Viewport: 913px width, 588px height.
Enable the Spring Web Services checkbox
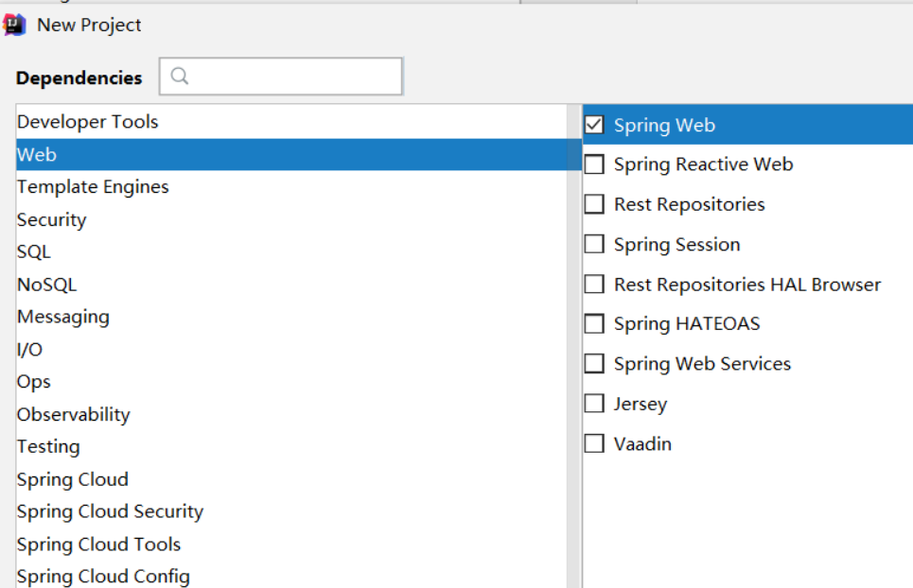(x=594, y=364)
